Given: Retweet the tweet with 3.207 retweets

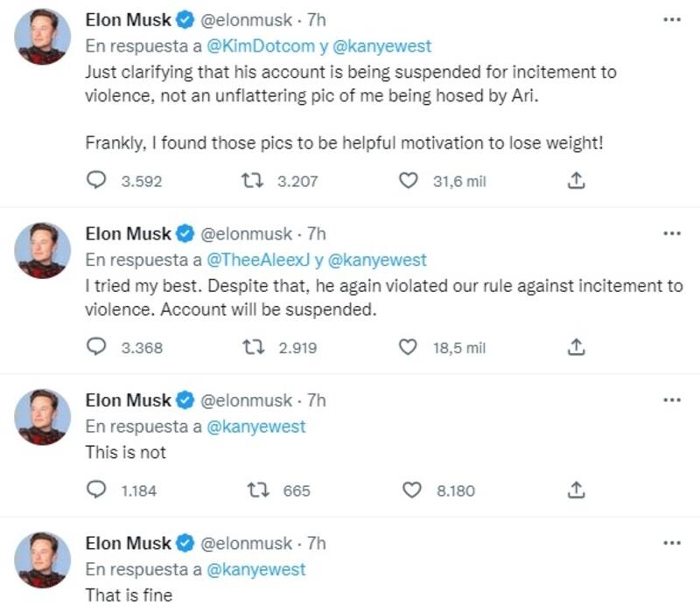Looking at the screenshot, I should pos(250,181).
